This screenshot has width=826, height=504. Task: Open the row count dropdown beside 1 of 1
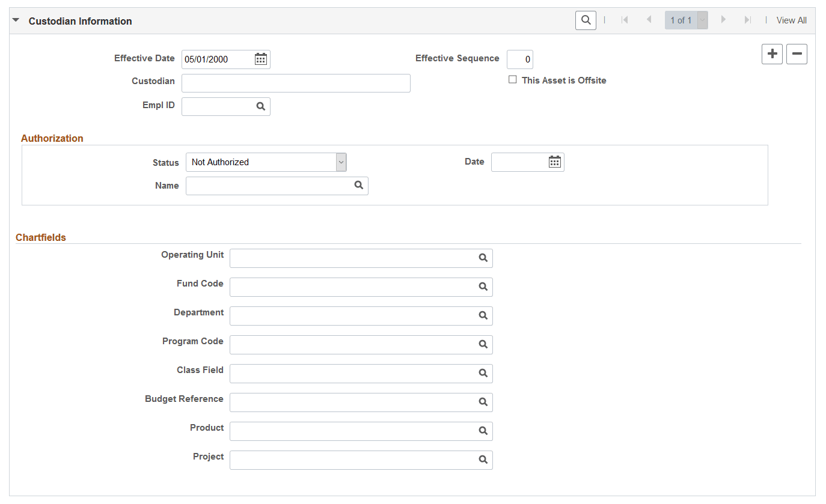pos(702,20)
